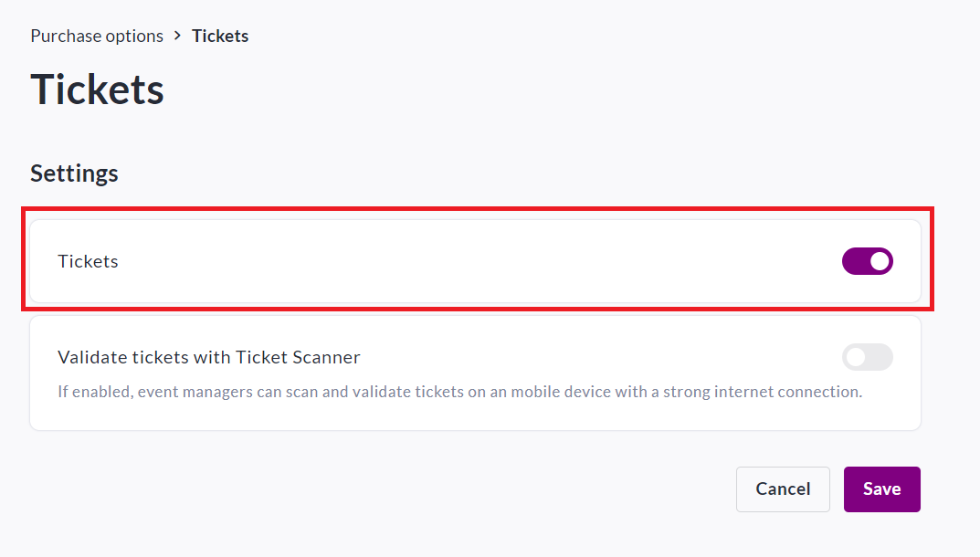Save the ticket settings changes
The height and width of the screenshot is (557, 980).
[881, 489]
